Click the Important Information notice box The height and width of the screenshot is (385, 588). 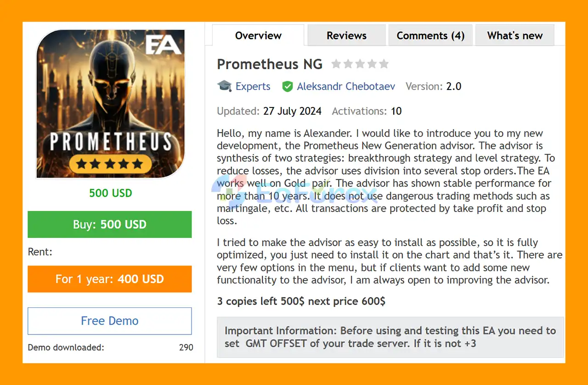[390, 337]
